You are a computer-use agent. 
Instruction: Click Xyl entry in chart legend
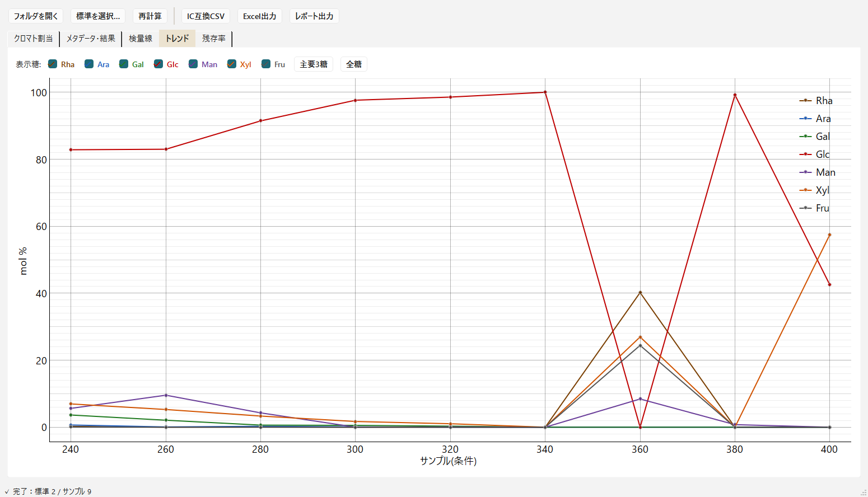click(x=814, y=190)
